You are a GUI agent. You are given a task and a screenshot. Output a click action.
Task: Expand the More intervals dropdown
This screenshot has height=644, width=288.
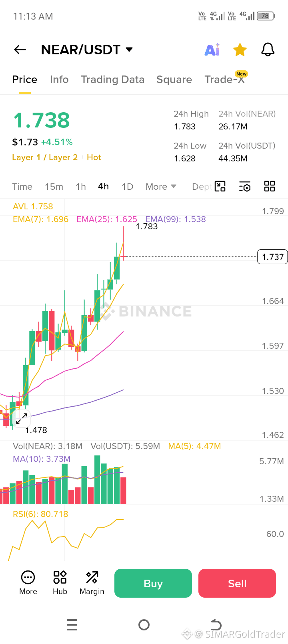[x=161, y=187]
